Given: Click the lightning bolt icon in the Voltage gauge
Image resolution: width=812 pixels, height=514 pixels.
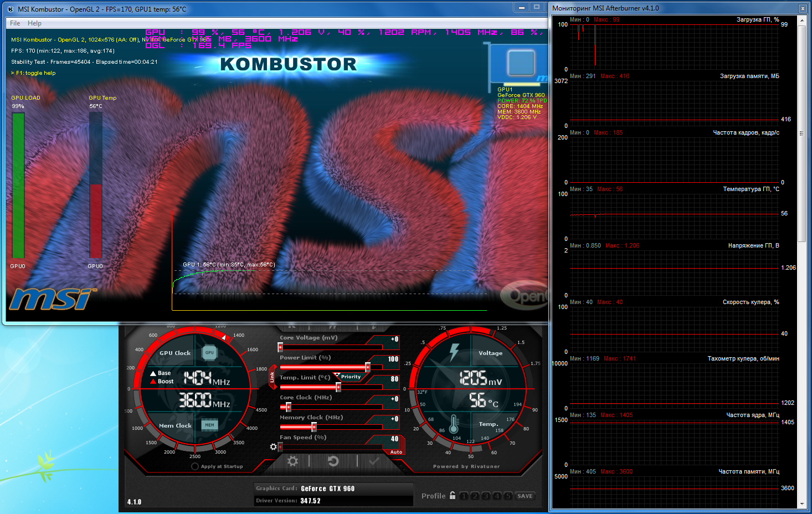Looking at the screenshot, I should tap(454, 352).
